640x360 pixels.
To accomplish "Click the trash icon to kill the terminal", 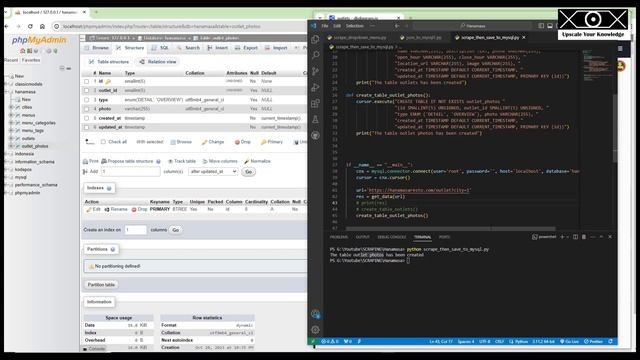I will 584,237.
